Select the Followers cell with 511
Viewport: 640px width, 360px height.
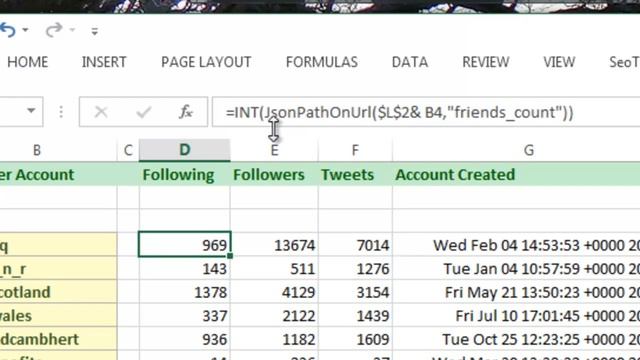tap(274, 269)
